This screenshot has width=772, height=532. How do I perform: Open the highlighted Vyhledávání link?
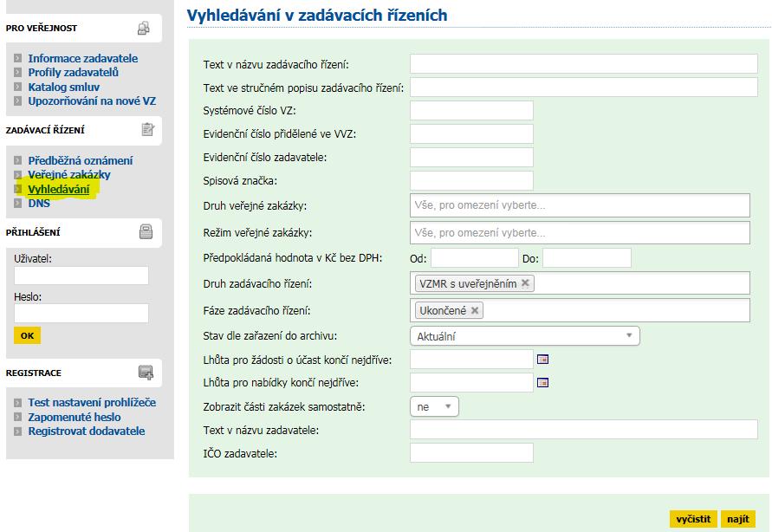point(59,189)
